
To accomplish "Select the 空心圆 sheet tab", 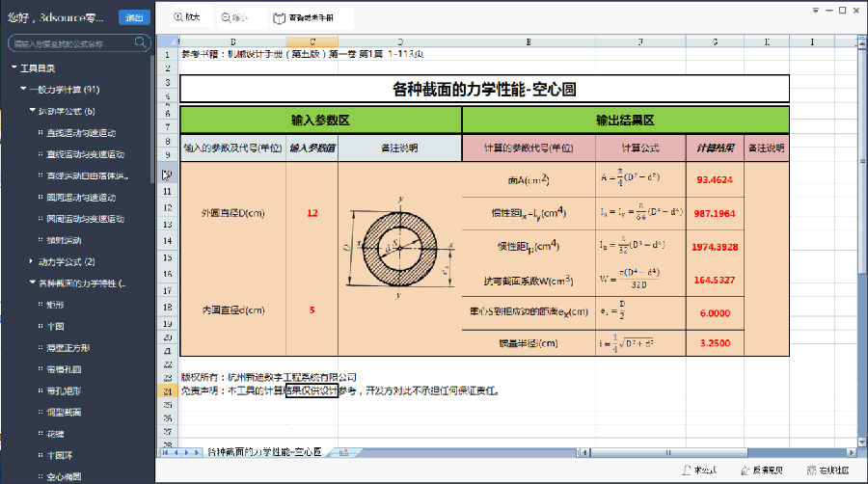I will pos(265,451).
